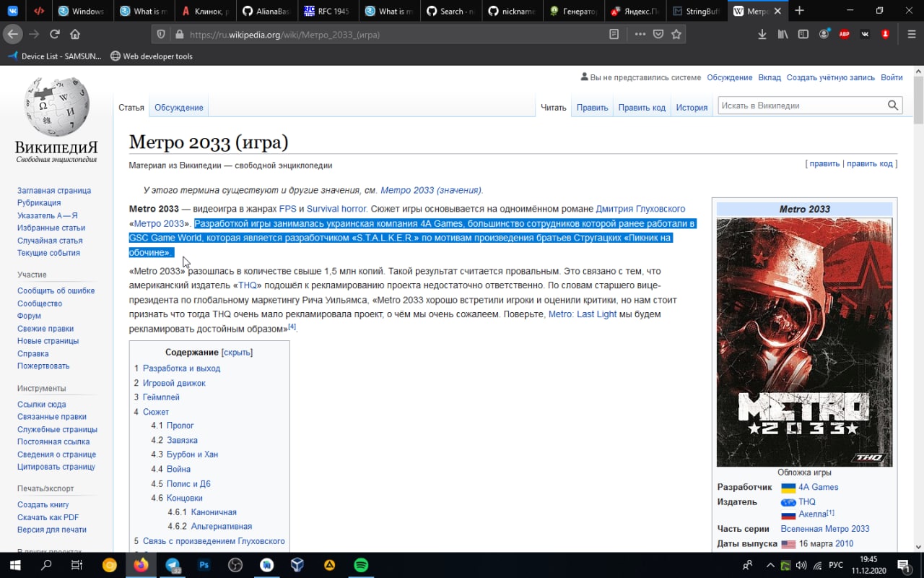This screenshot has height=578, width=924.
Task: Bookmark this page with the star icon
Action: [x=676, y=34]
